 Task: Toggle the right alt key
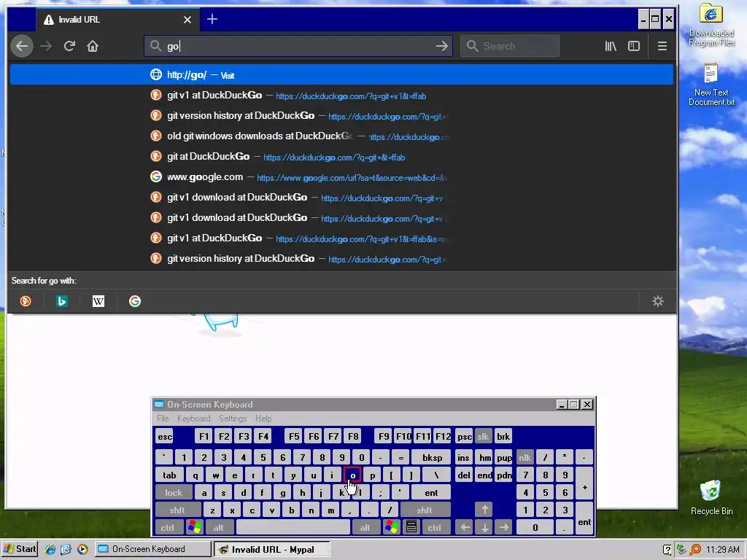tap(365, 527)
